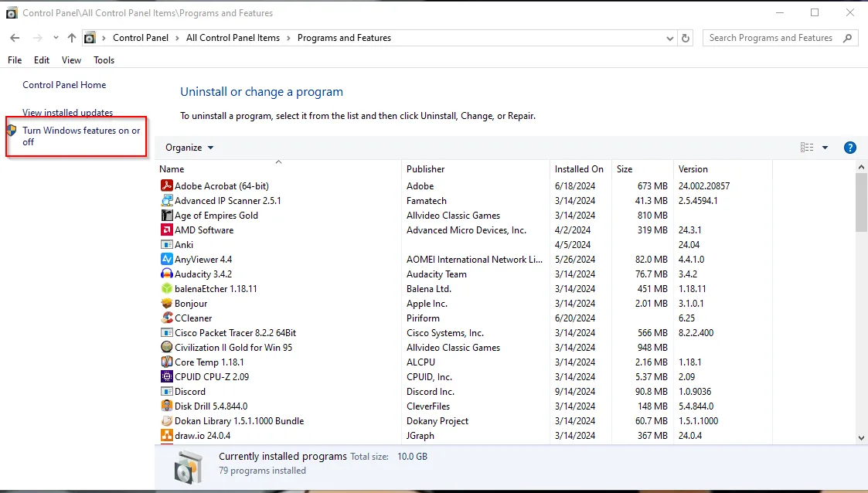Click the scroll down arrow of program list
The width and height of the screenshot is (868, 493).
pos(861,437)
